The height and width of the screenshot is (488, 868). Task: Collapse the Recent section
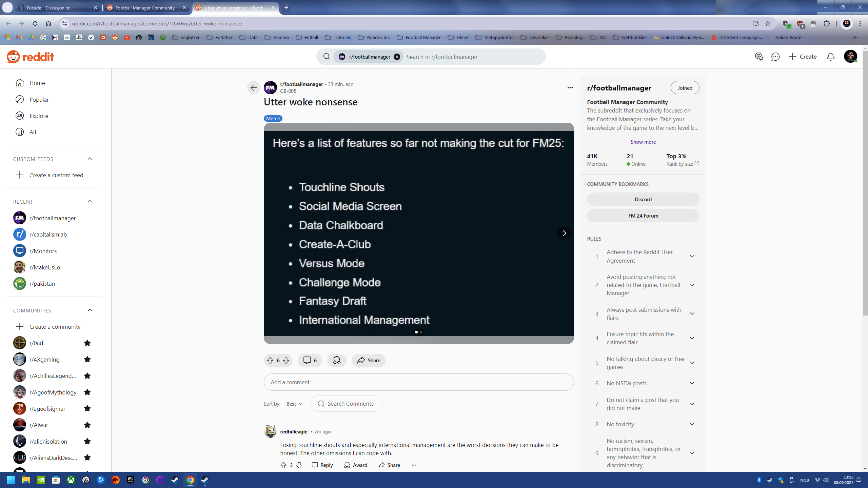90,202
